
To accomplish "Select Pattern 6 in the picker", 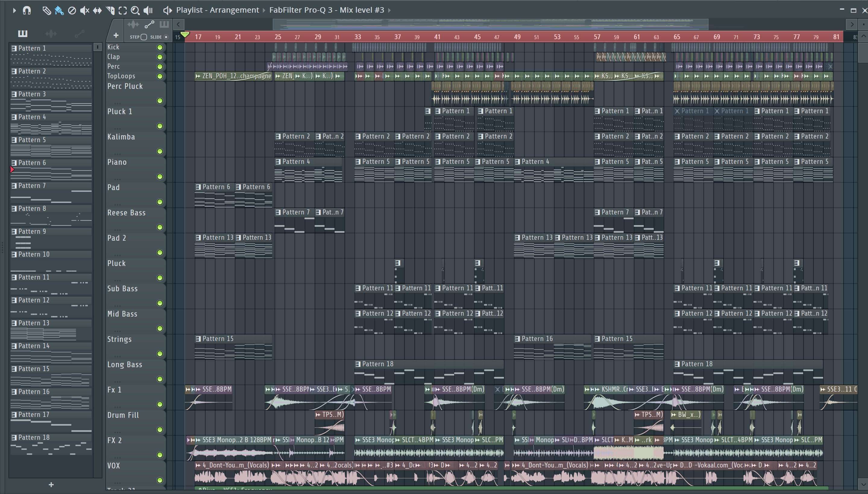I will [x=51, y=169].
